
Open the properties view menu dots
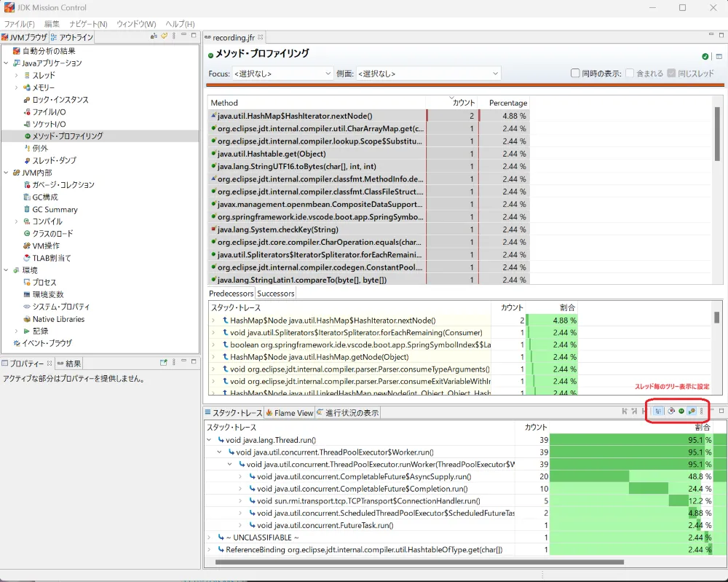174,362
